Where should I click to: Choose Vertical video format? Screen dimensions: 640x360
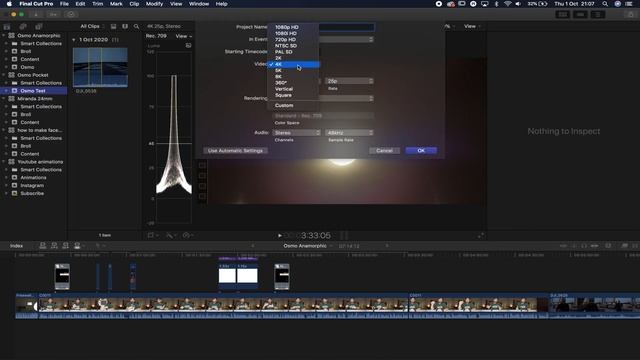tap(293, 89)
